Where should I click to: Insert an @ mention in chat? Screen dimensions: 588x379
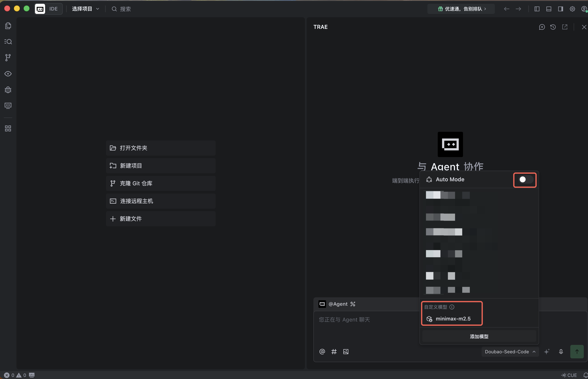coord(322,352)
